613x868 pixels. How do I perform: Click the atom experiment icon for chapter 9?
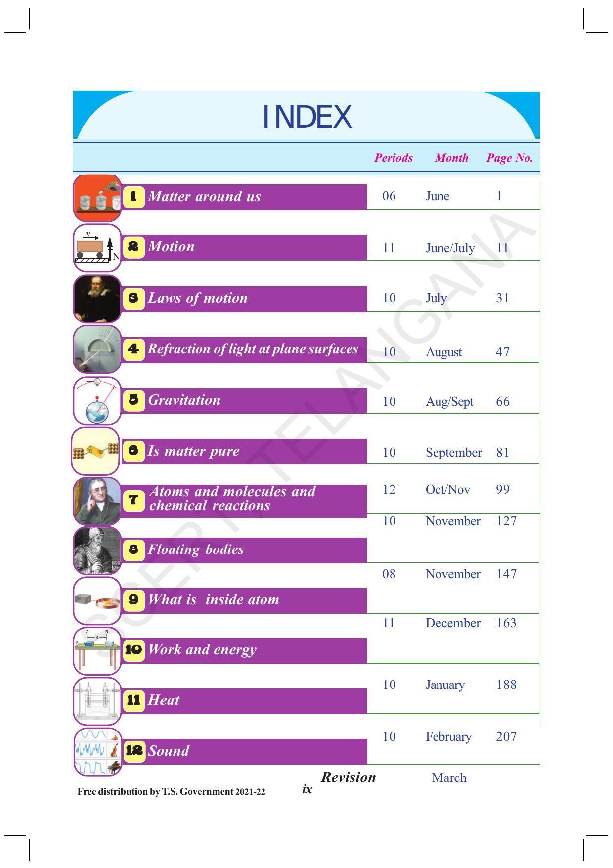97,600
